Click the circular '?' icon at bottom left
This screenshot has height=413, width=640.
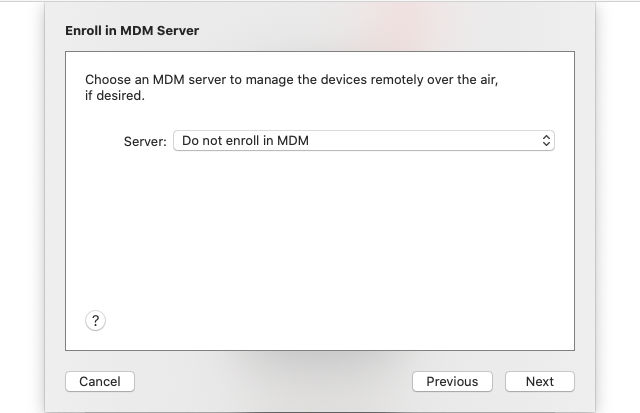tap(96, 321)
